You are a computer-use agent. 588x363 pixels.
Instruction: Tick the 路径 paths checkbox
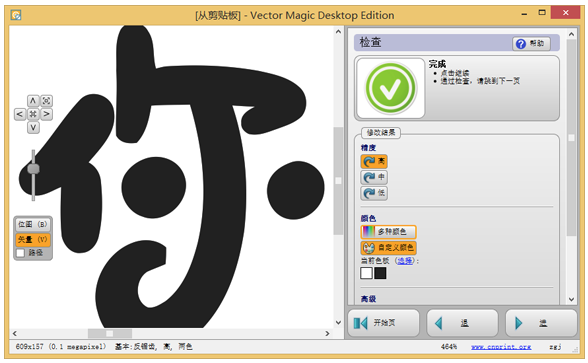[21, 253]
